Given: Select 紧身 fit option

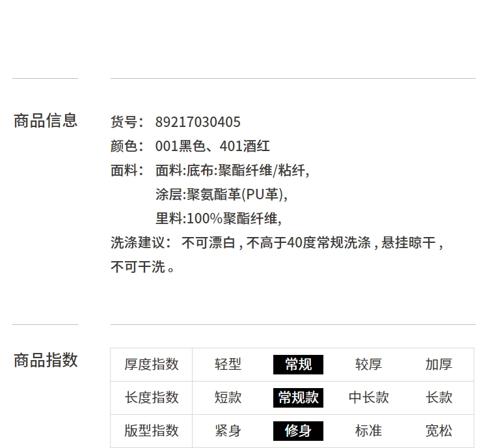Looking at the screenshot, I should point(228,431).
